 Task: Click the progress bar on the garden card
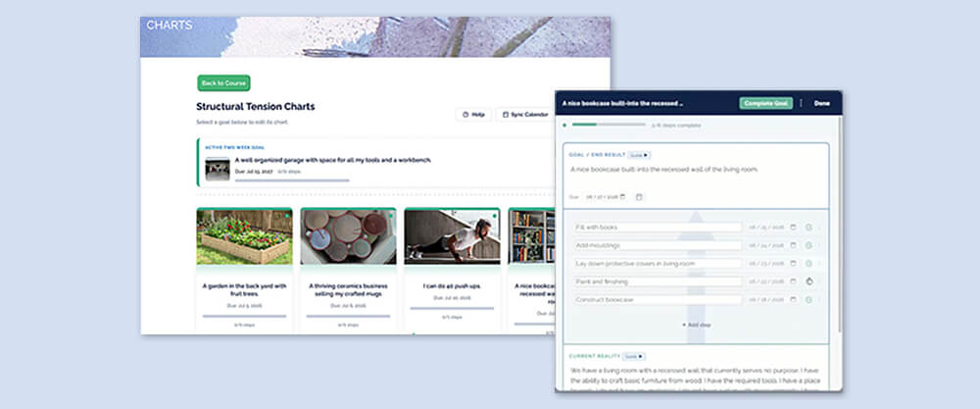(x=244, y=316)
